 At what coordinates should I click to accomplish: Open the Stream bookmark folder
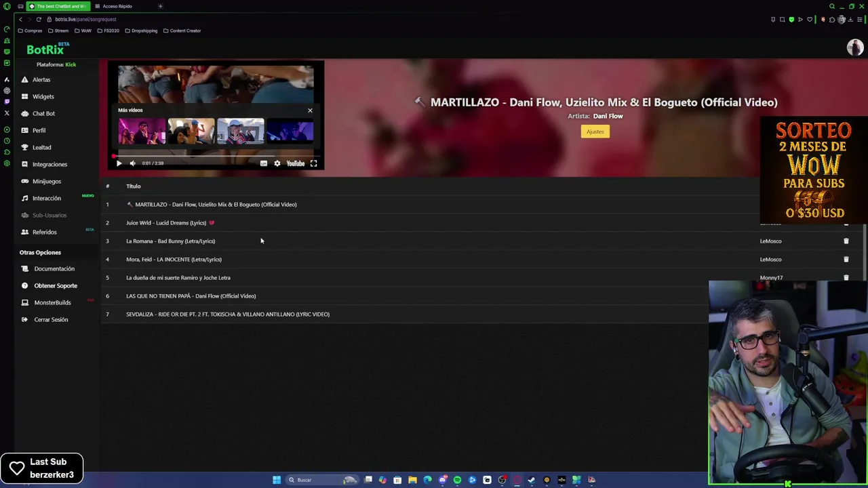point(58,30)
